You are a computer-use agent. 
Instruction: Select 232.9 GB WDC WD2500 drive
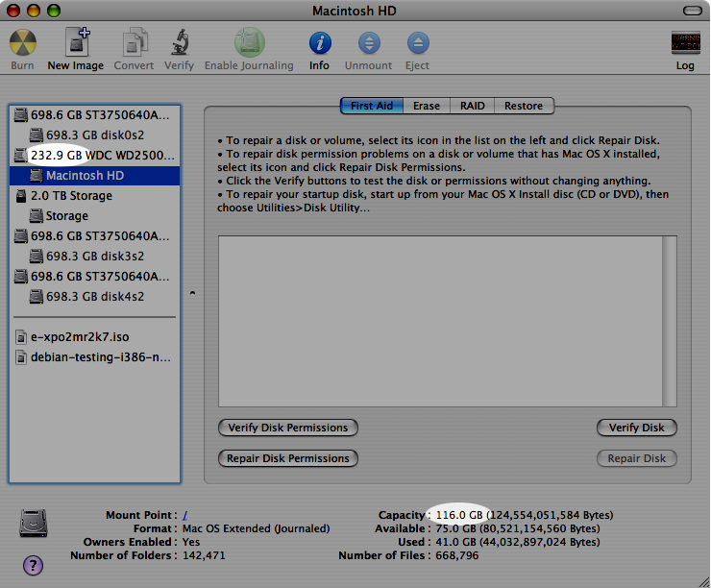95,156
